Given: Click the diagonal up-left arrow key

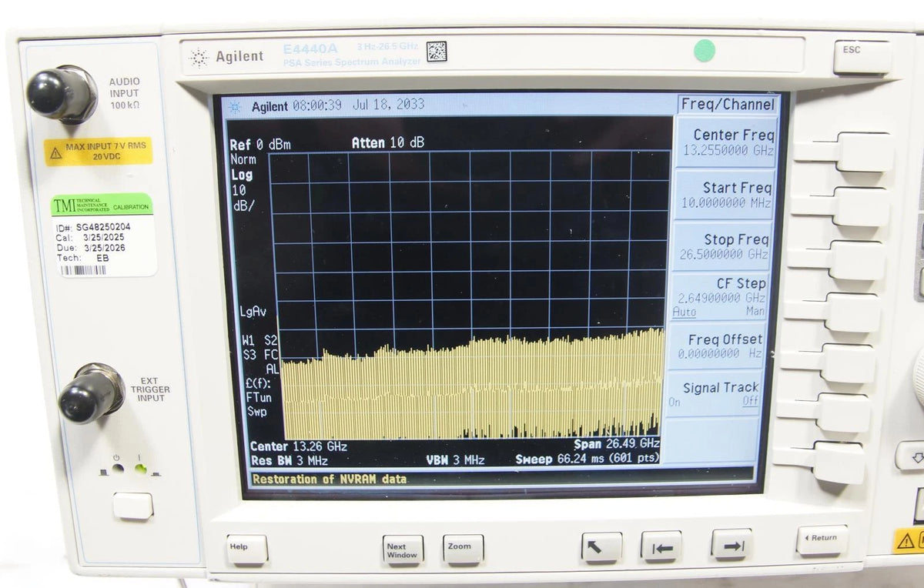Looking at the screenshot, I should point(602,547).
